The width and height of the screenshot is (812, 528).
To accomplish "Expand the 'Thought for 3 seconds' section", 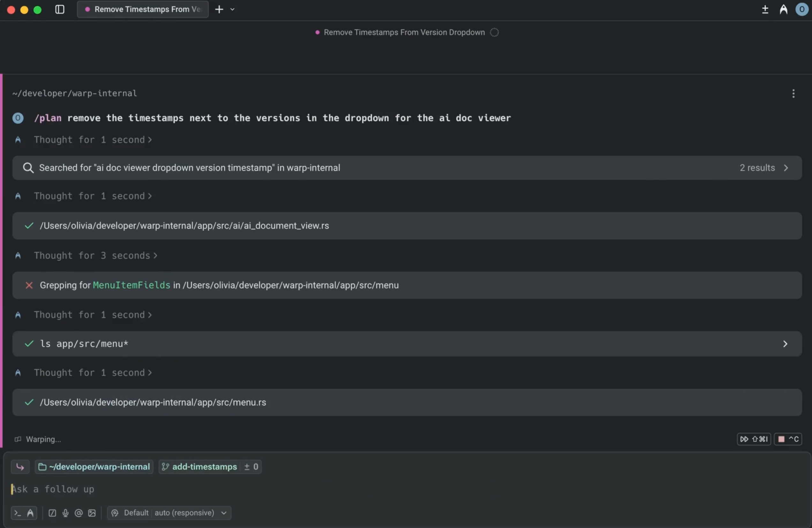I will click(95, 256).
